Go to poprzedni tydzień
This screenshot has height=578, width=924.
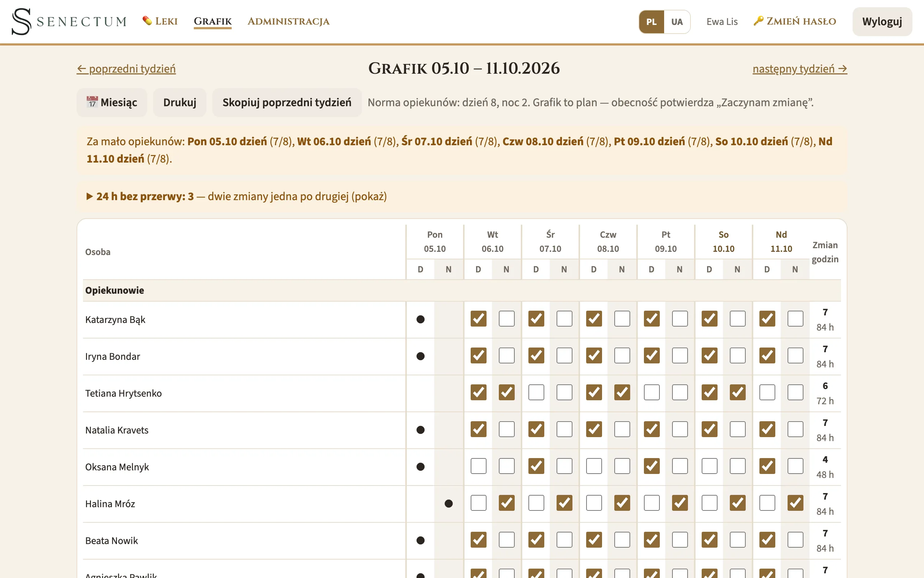[x=126, y=69]
